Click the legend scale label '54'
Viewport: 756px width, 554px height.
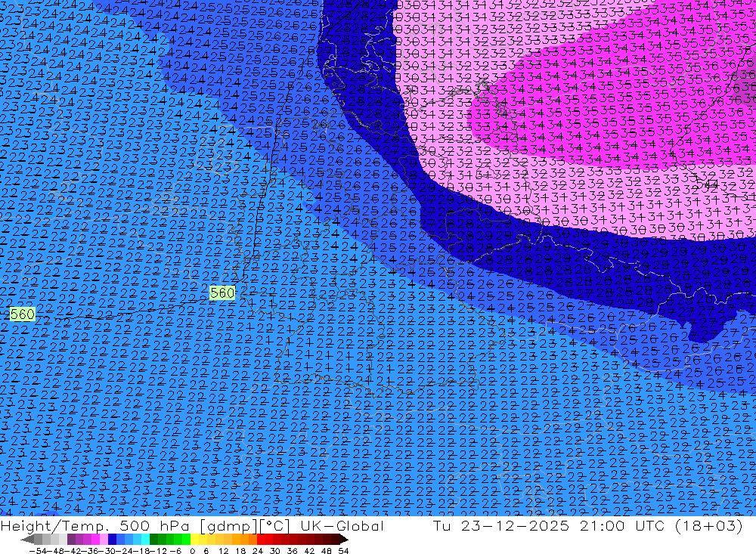[343, 551]
